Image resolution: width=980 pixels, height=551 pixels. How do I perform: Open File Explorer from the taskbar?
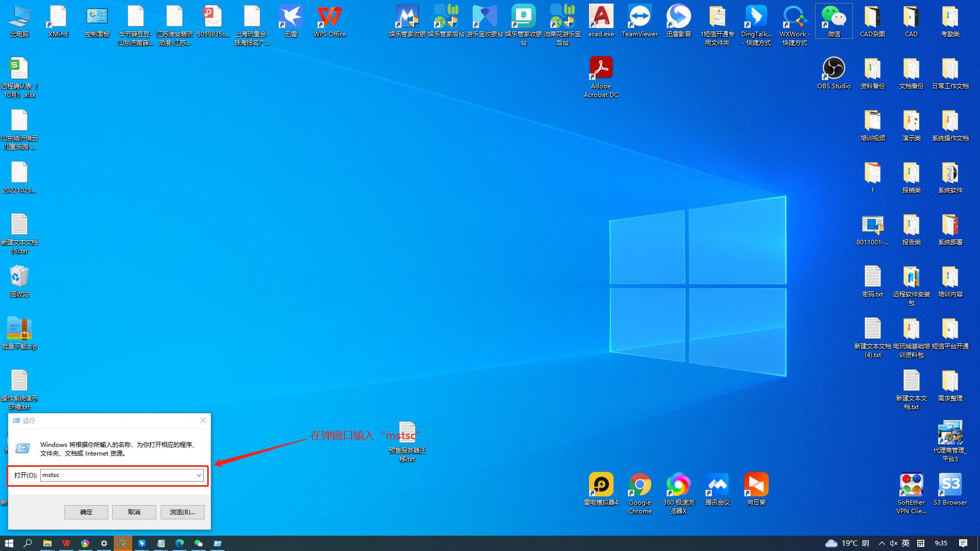(x=47, y=543)
